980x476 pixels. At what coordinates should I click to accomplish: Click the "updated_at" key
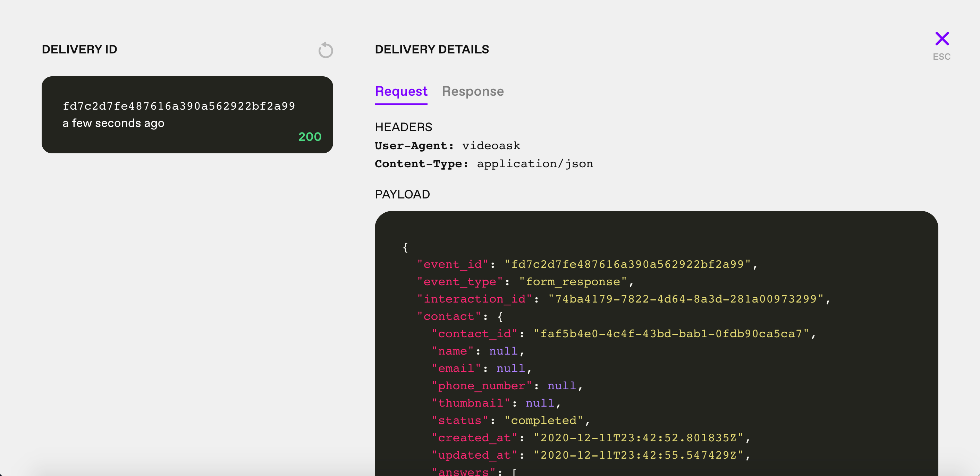point(474,455)
